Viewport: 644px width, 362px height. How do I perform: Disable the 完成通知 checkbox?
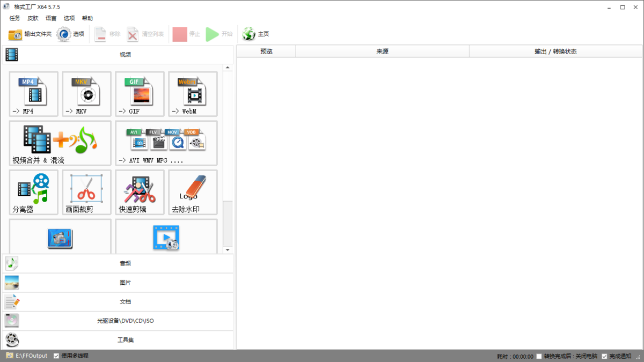pyautogui.click(x=604, y=357)
